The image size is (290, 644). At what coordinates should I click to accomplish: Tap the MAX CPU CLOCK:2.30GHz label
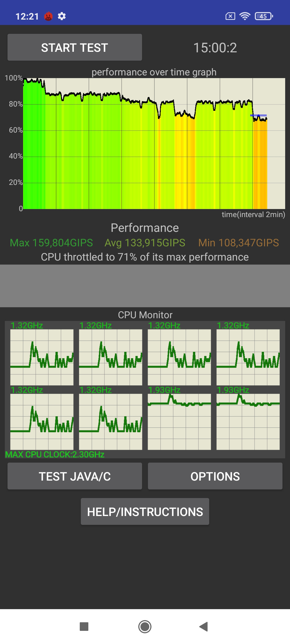(x=55, y=455)
